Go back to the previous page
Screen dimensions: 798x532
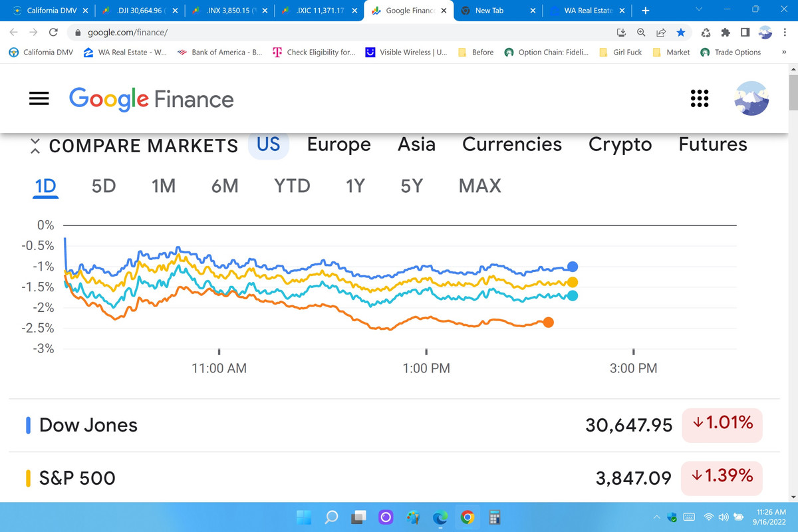[x=14, y=32]
